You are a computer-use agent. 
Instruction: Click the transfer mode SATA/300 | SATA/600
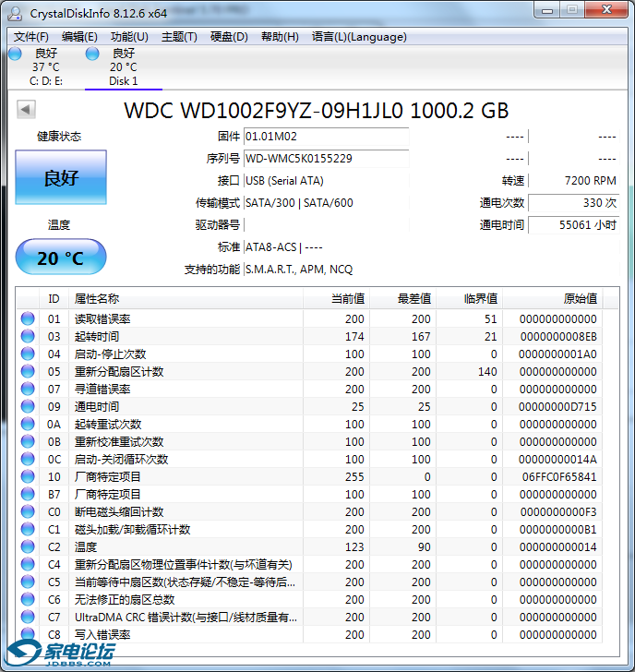(x=299, y=203)
